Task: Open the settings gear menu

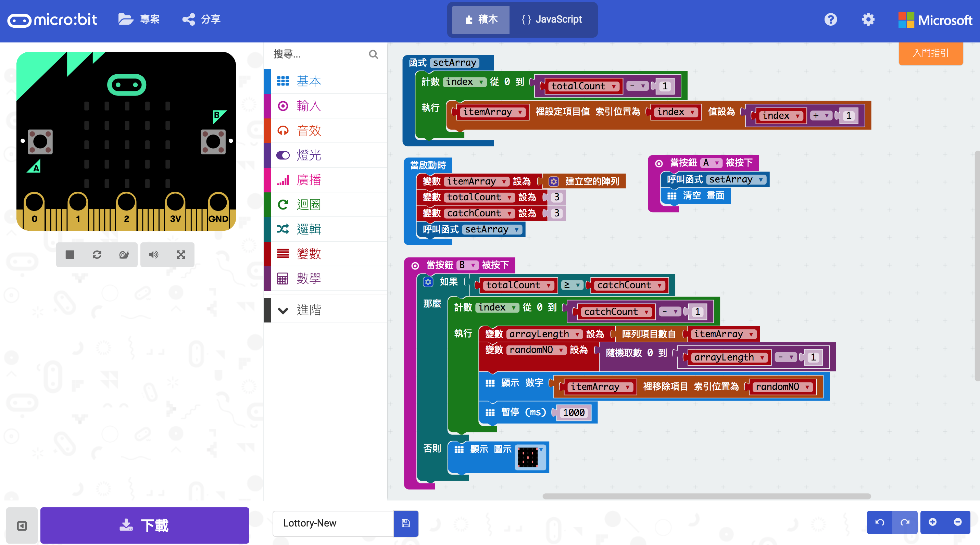Action: [868, 19]
